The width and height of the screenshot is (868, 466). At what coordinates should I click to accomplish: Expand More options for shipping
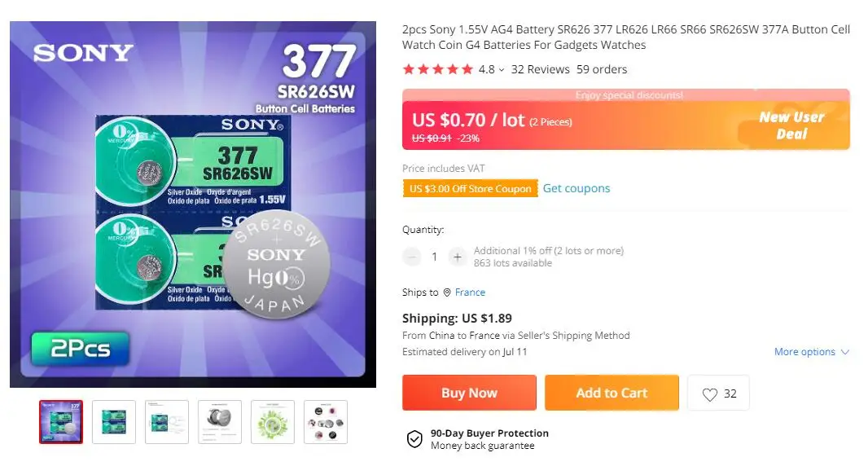[x=812, y=352]
